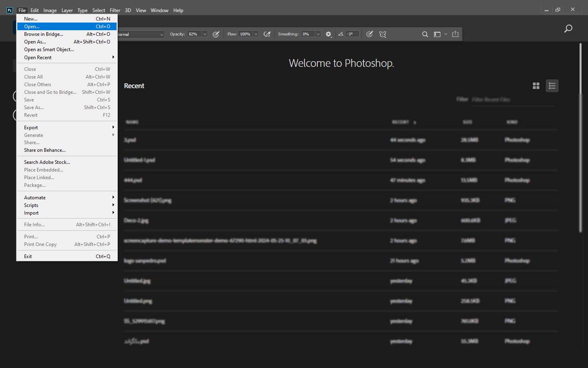Choose New... from the File menu
The width and height of the screenshot is (588, 368).
click(x=67, y=19)
